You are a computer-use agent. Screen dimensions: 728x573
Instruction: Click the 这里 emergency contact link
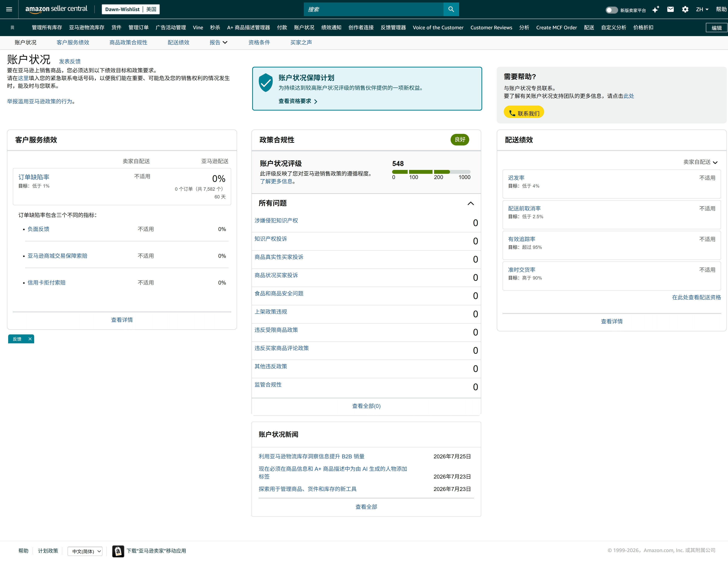pyautogui.click(x=23, y=78)
